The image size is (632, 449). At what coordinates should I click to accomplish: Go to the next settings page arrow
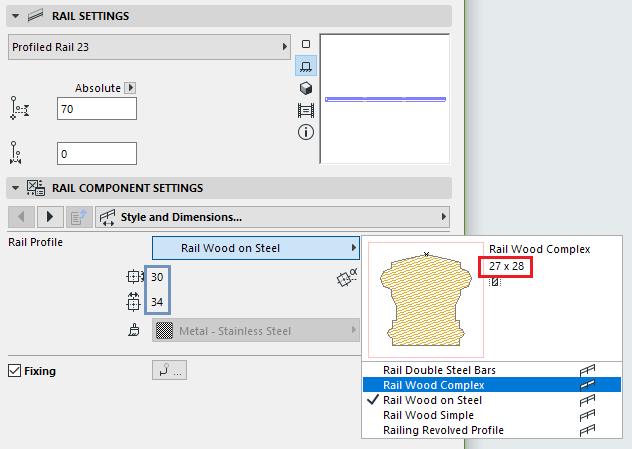point(50,217)
